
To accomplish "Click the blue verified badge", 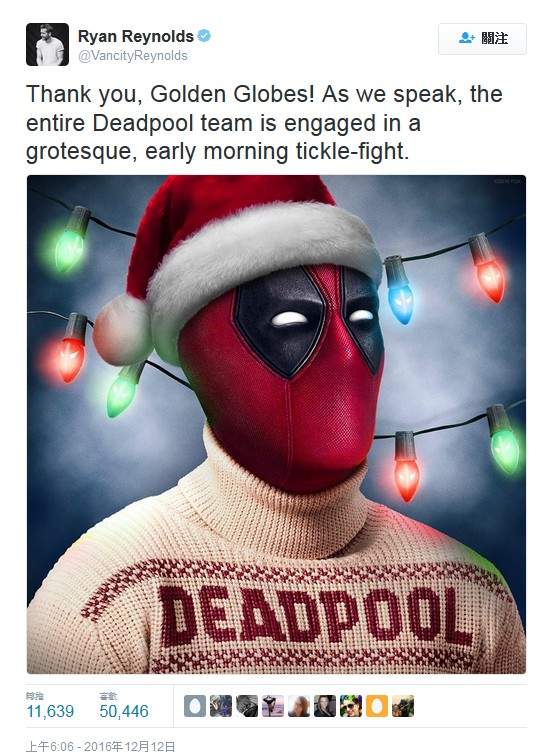I will (204, 36).
